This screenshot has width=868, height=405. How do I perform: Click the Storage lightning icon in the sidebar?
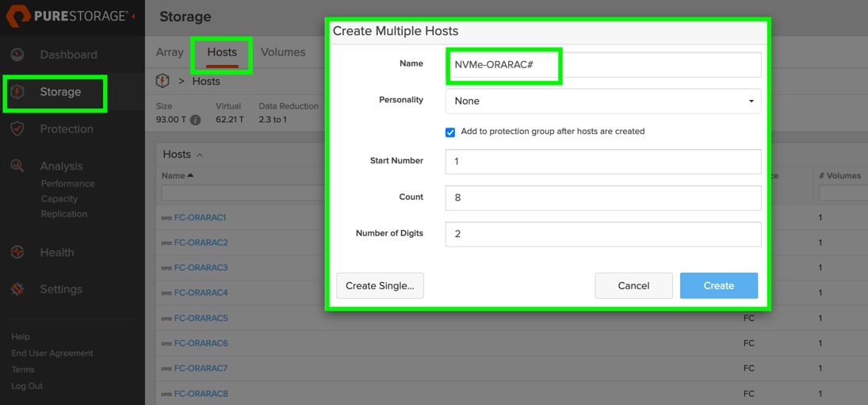(x=17, y=92)
